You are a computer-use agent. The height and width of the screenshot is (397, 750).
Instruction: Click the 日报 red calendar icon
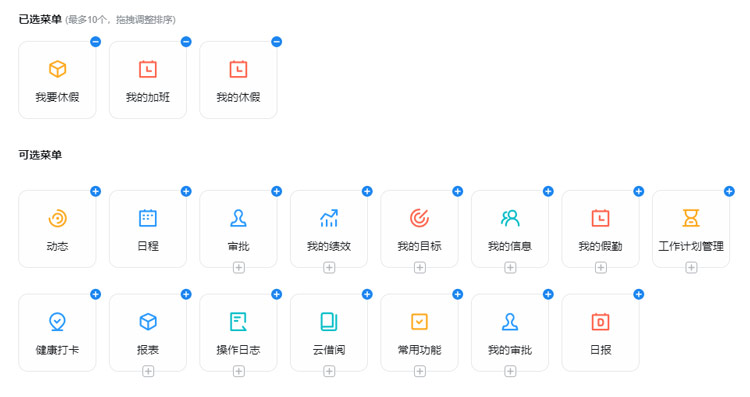(x=601, y=322)
